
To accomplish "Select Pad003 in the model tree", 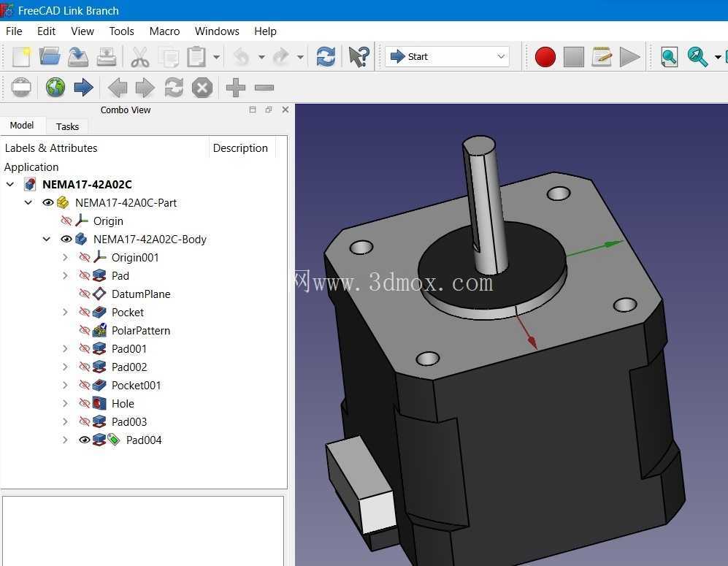I will pyautogui.click(x=129, y=421).
